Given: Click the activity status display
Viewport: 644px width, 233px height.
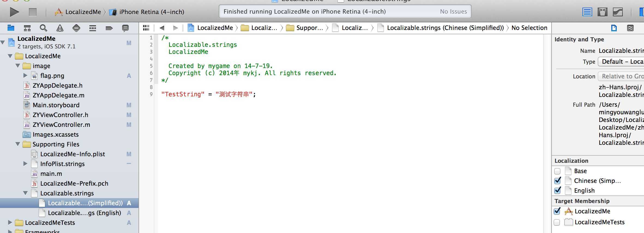Looking at the screenshot, I should coord(345,12).
